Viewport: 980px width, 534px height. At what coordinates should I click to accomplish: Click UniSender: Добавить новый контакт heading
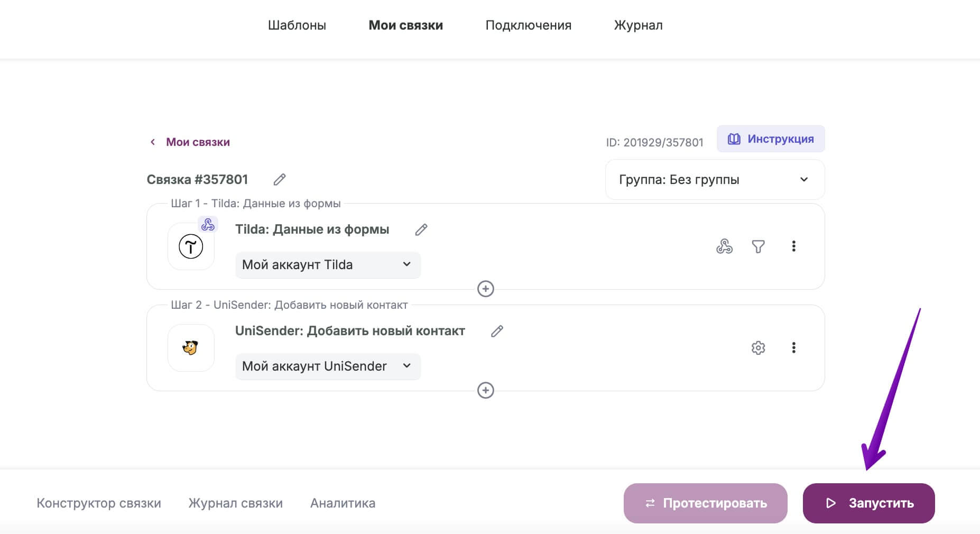[350, 331]
